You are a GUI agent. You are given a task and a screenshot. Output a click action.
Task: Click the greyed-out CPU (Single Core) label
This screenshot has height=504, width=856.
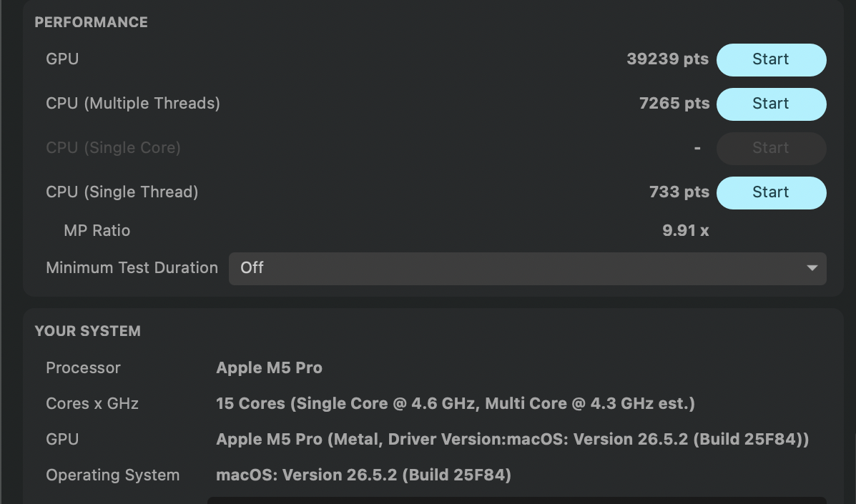click(113, 148)
